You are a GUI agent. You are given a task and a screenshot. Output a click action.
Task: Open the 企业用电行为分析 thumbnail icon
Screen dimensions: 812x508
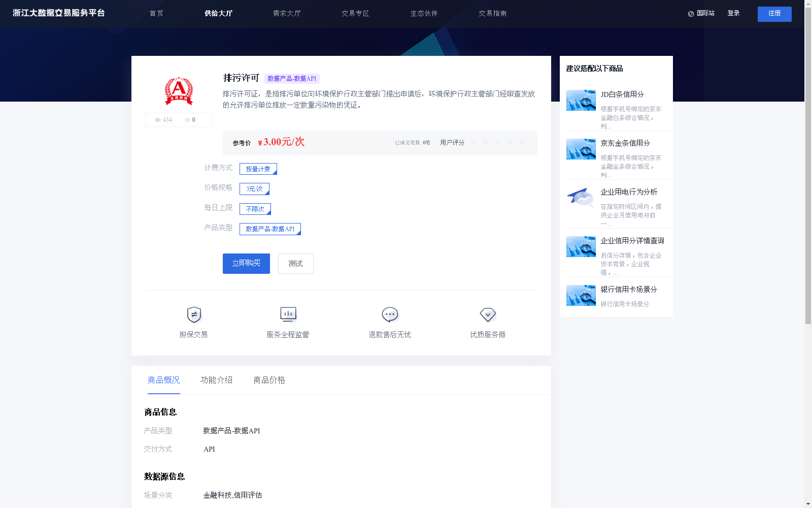(581, 198)
